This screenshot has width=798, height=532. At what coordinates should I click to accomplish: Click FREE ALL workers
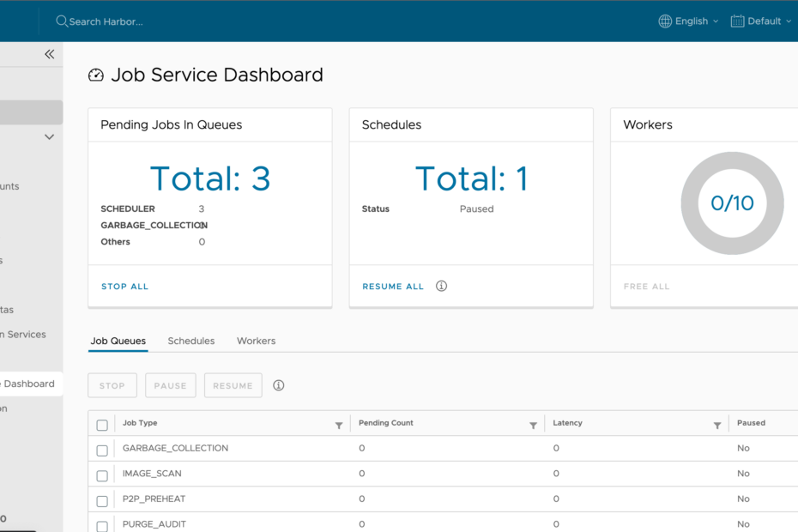(x=646, y=287)
